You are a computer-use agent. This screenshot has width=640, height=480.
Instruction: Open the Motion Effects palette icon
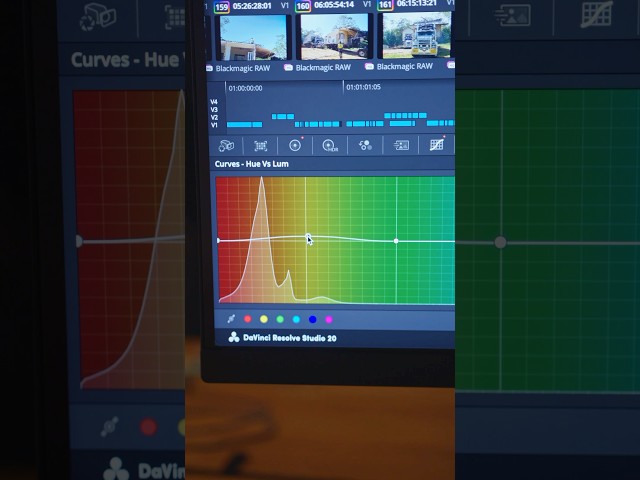(x=401, y=145)
